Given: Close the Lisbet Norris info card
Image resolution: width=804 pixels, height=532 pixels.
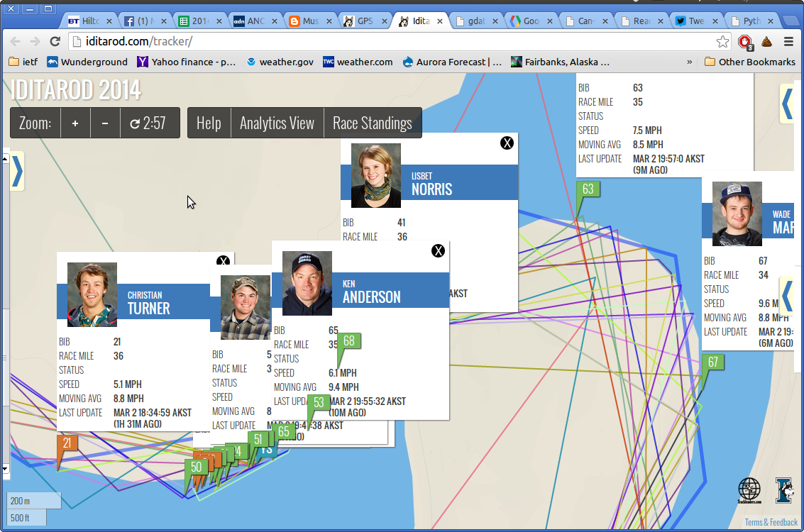Looking at the screenshot, I should (507, 143).
